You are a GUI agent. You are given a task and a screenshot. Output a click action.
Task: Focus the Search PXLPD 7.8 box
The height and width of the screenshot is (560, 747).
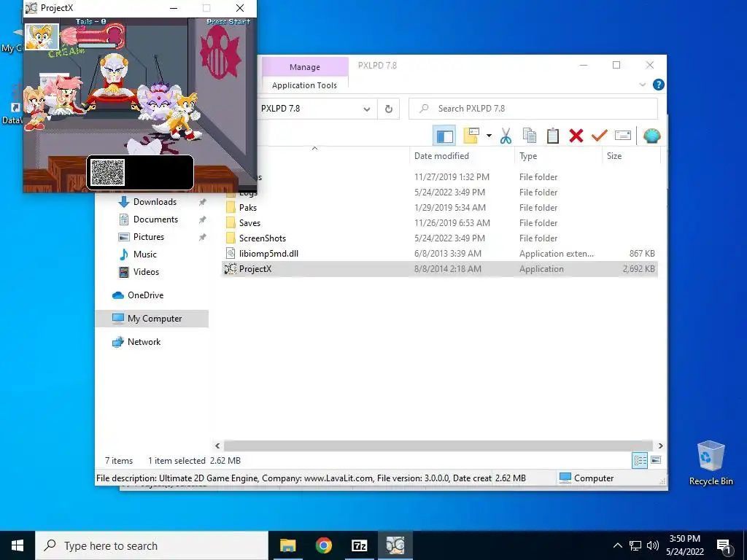pos(533,109)
